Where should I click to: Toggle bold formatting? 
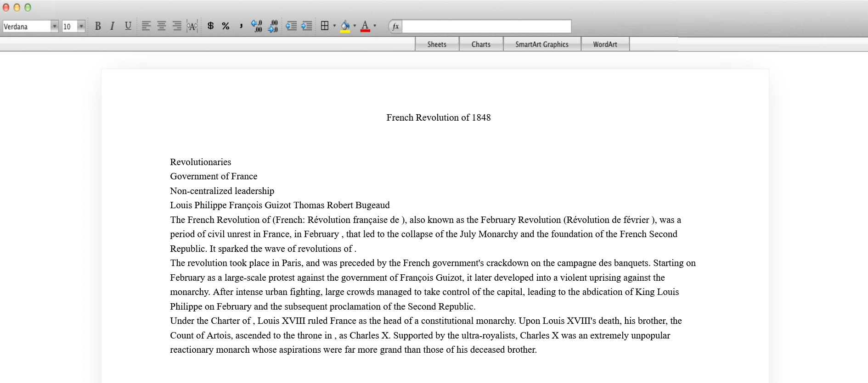pyautogui.click(x=98, y=26)
